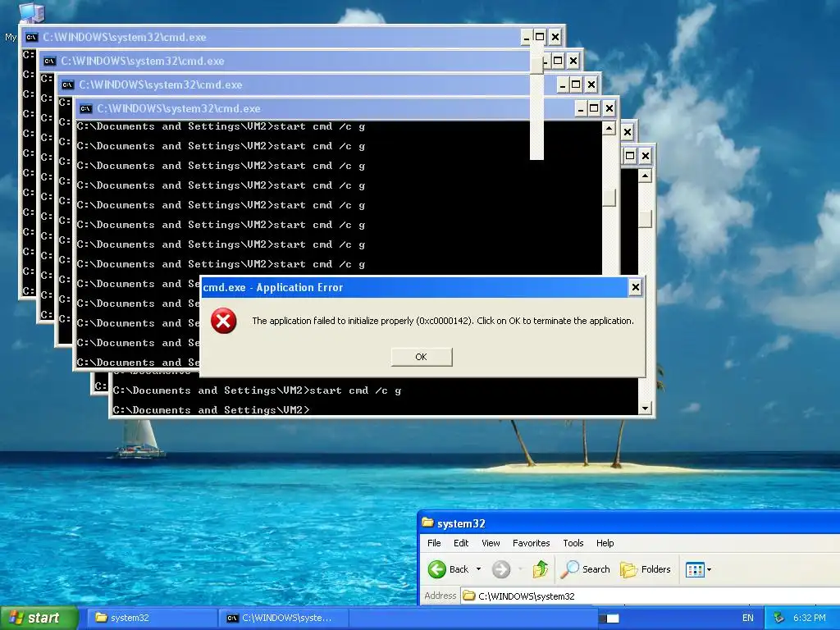Click the EN language indicator
This screenshot has height=630, width=840.
[x=748, y=618]
